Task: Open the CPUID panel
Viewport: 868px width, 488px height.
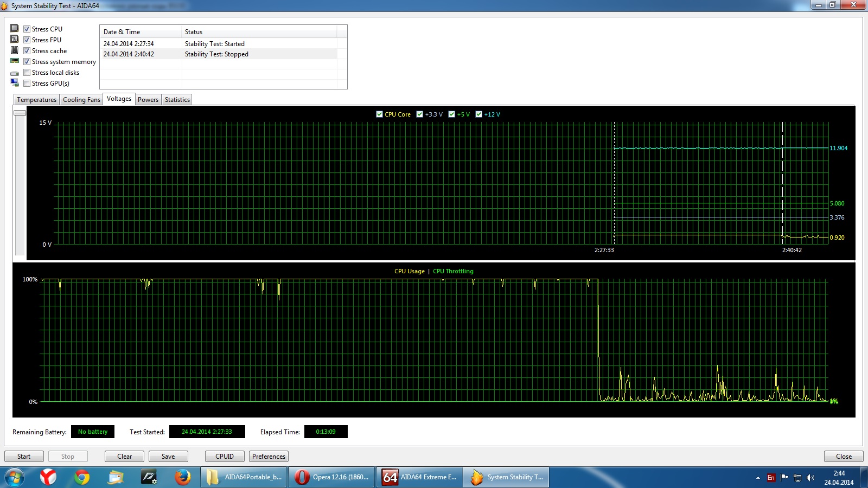Action: [225, 457]
